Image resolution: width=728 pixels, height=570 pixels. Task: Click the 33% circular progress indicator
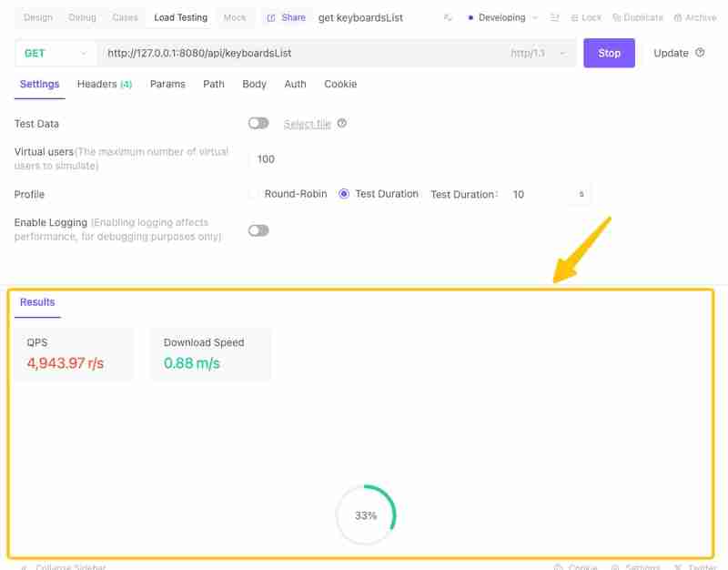[366, 514]
